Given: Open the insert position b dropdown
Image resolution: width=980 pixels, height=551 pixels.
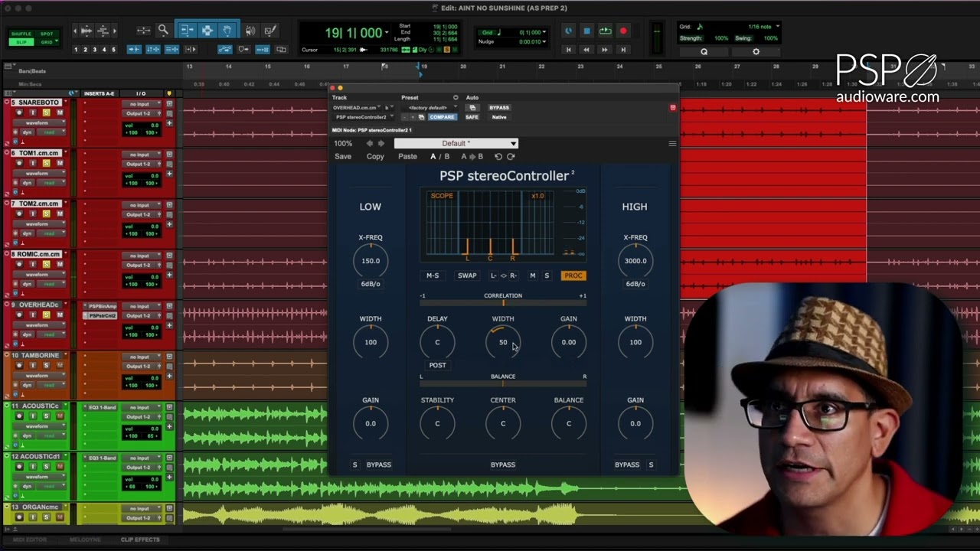Looking at the screenshot, I should [388, 108].
